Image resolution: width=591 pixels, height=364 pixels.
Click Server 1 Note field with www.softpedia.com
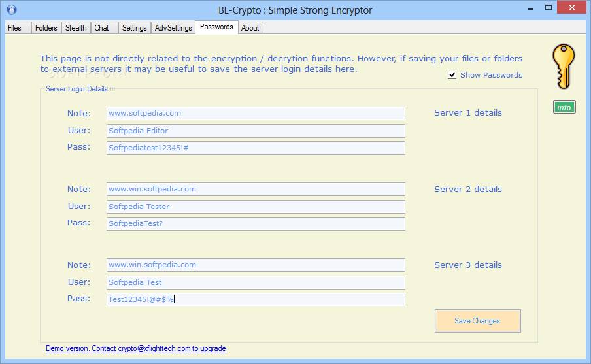click(256, 114)
